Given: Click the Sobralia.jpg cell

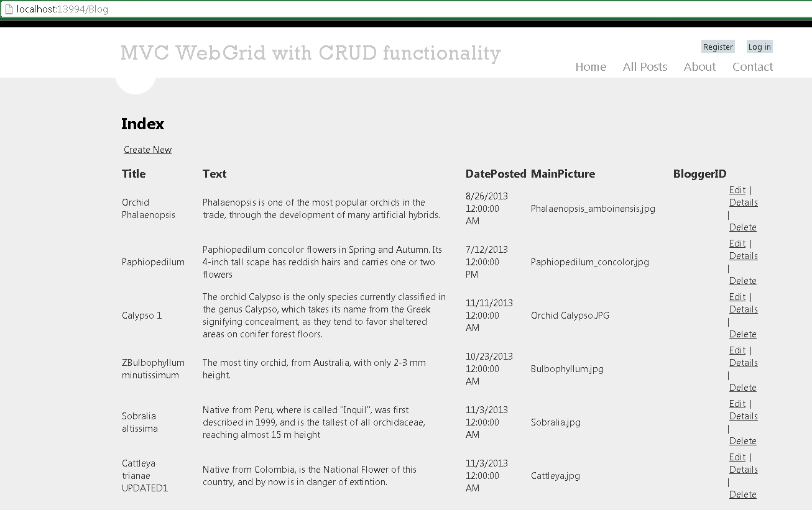Looking at the screenshot, I should coord(556,422).
